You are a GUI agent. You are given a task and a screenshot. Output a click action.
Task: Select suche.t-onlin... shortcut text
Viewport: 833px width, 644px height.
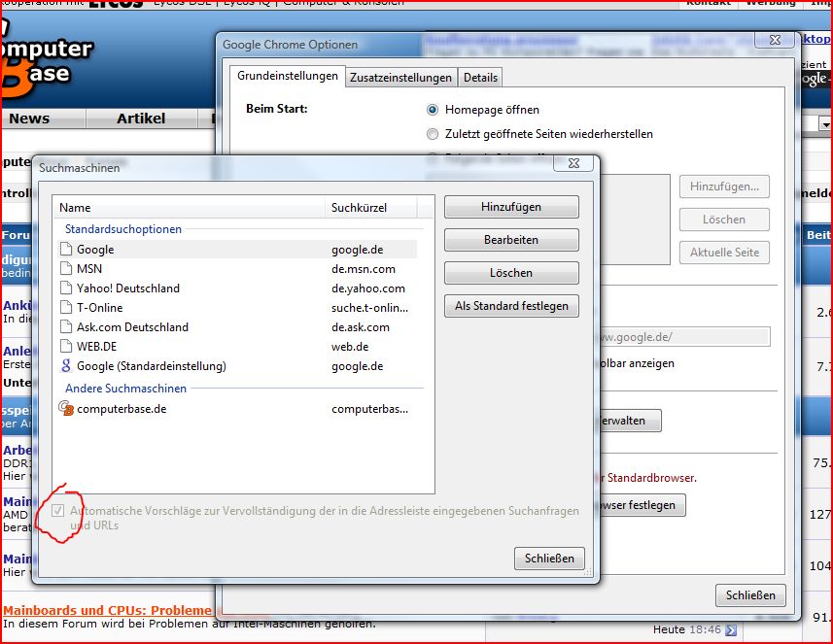pyautogui.click(x=369, y=308)
